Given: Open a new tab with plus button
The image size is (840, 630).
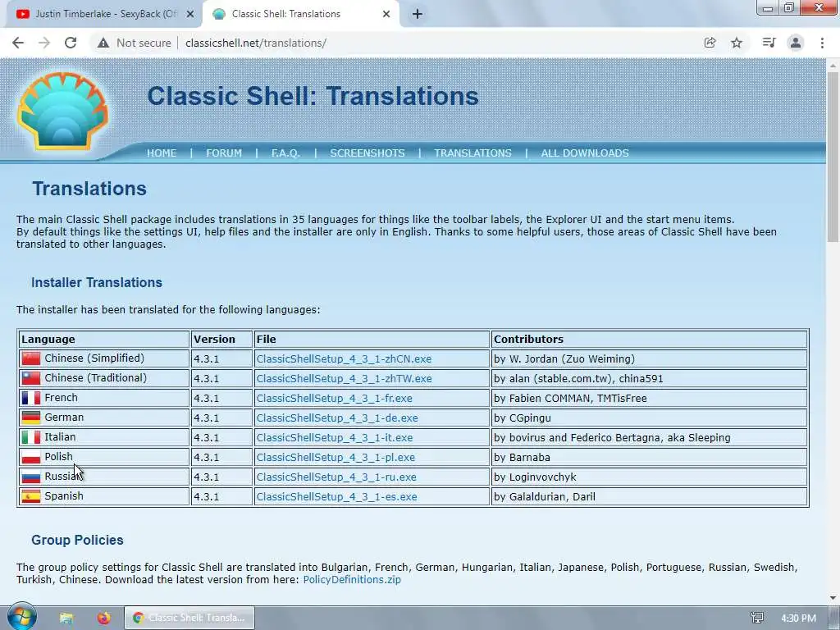Looking at the screenshot, I should pyautogui.click(x=418, y=15).
